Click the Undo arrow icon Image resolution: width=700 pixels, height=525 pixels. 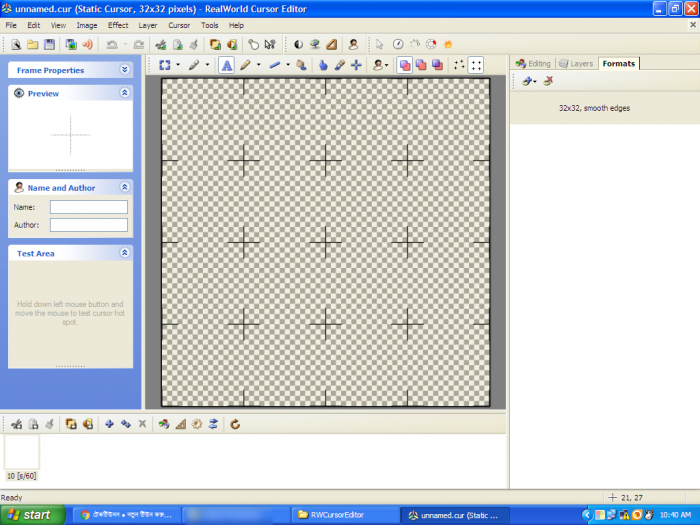[112, 44]
